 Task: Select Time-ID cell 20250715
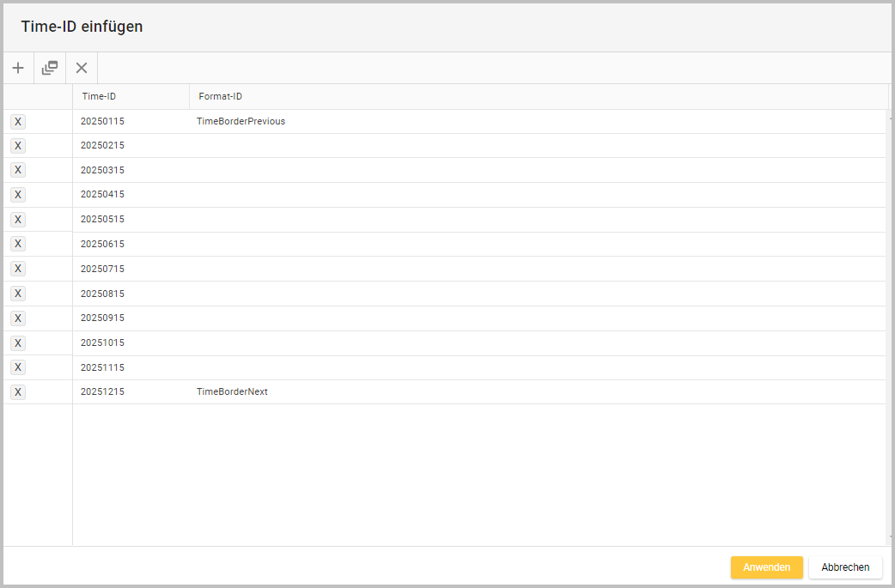click(x=102, y=269)
